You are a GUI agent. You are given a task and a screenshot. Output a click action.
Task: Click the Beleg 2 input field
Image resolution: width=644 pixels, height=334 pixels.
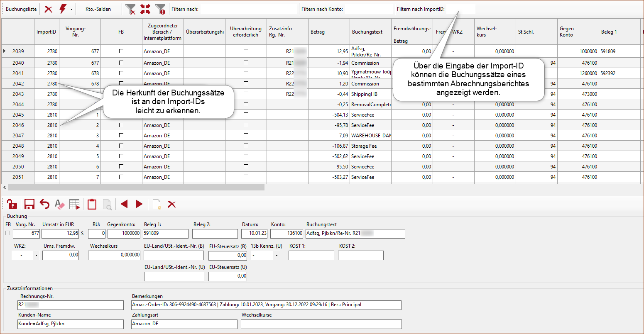click(215, 234)
